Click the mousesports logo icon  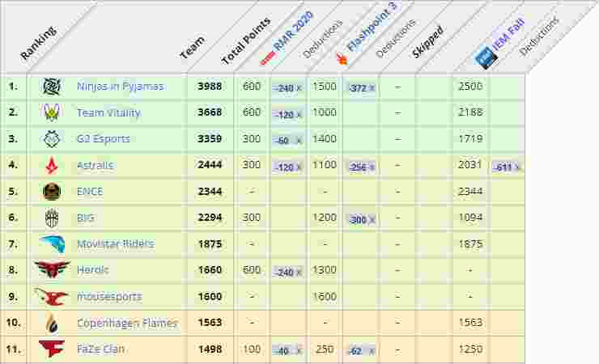pos(52,297)
